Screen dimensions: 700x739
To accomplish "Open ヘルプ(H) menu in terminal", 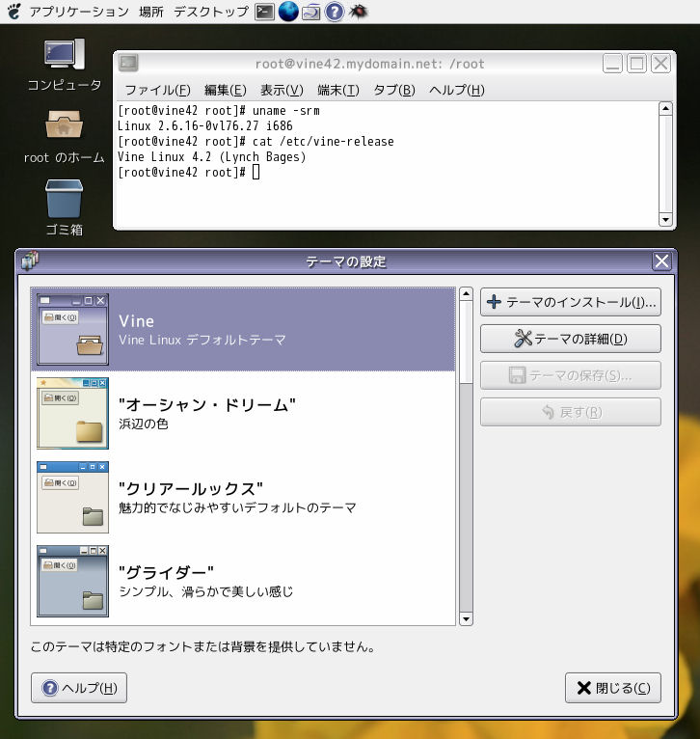I will (x=457, y=90).
